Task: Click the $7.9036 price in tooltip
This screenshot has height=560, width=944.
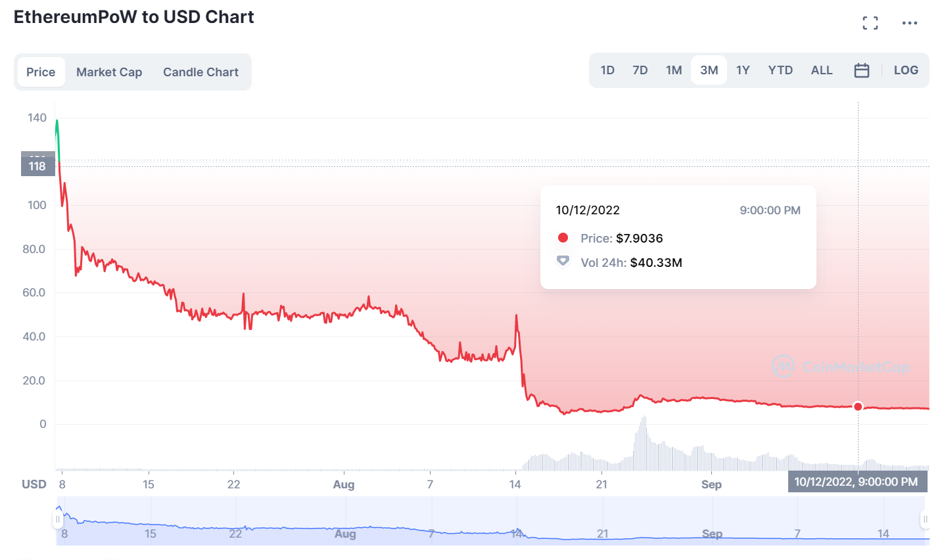Action: 640,238
